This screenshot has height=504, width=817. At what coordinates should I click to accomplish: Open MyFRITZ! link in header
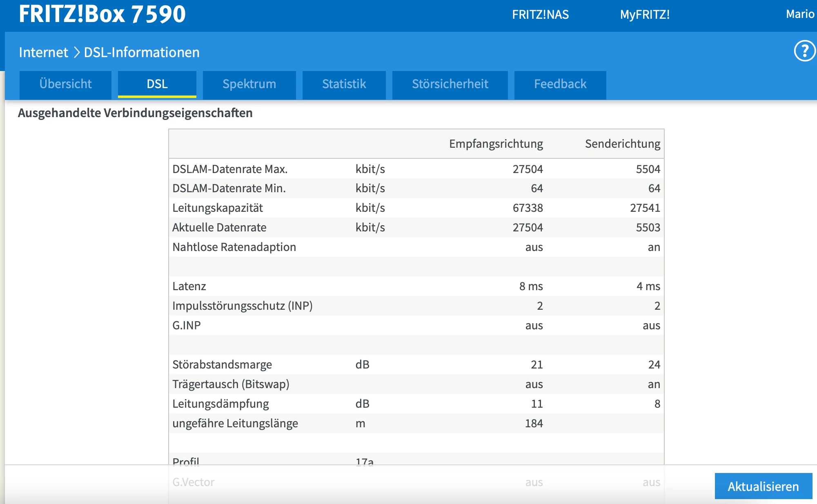(x=645, y=15)
